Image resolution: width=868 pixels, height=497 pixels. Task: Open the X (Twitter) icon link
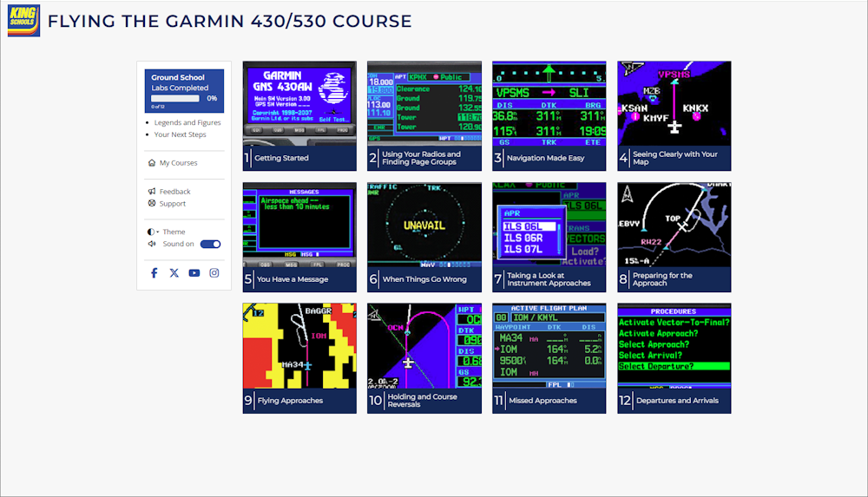click(x=174, y=273)
